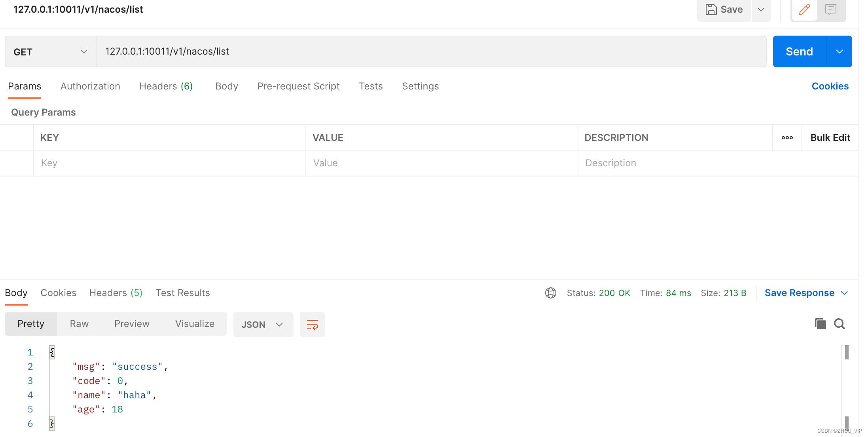Open the GET method dropdown
Image resolution: width=868 pixels, height=437 pixels.
[50, 52]
